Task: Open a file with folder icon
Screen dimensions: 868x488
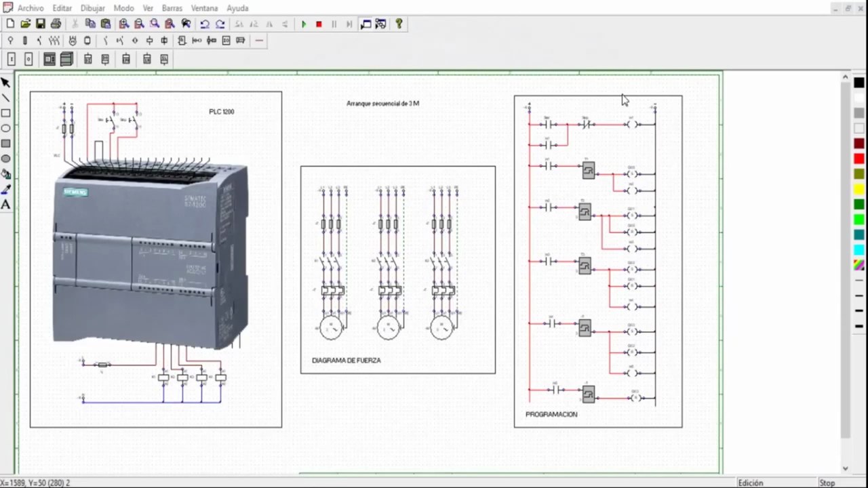Action: click(25, 24)
